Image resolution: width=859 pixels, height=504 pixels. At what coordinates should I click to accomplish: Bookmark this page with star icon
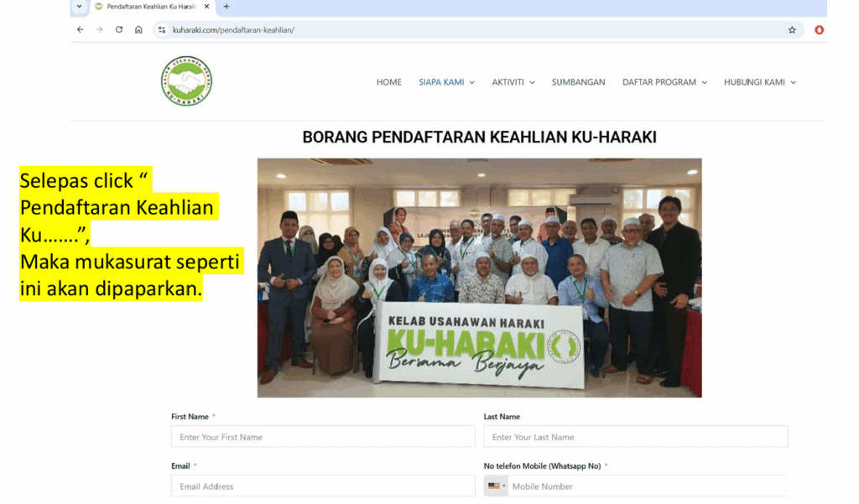791,29
